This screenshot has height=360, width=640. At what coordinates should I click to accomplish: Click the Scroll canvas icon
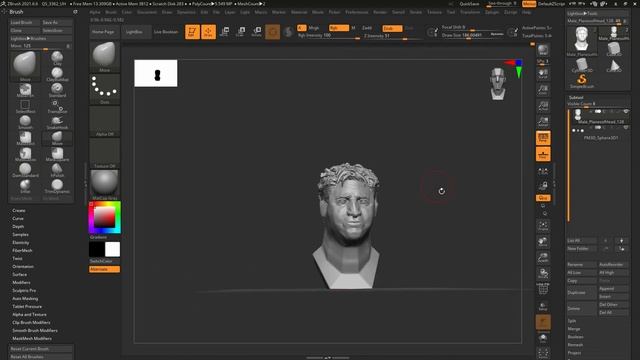tap(543, 74)
